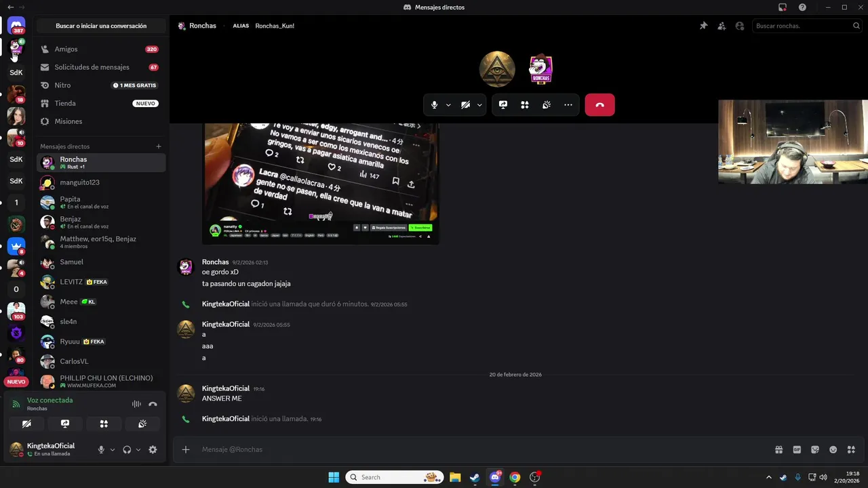Toggle camera button in voice panel

tap(26, 424)
